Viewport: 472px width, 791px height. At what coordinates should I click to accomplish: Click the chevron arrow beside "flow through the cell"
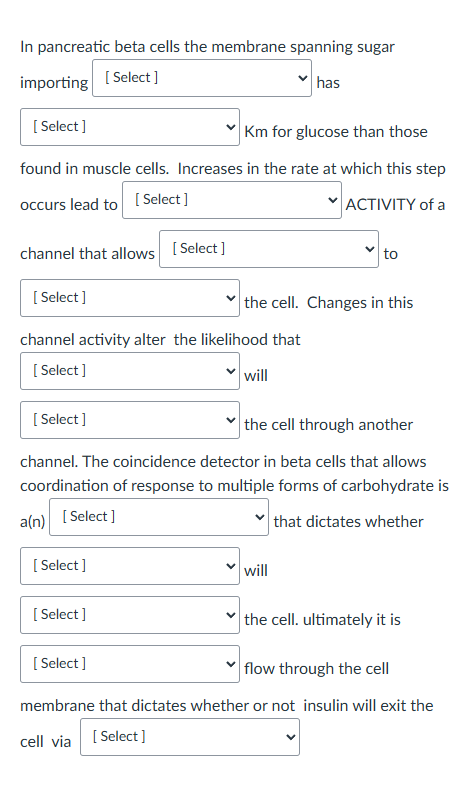230,663
